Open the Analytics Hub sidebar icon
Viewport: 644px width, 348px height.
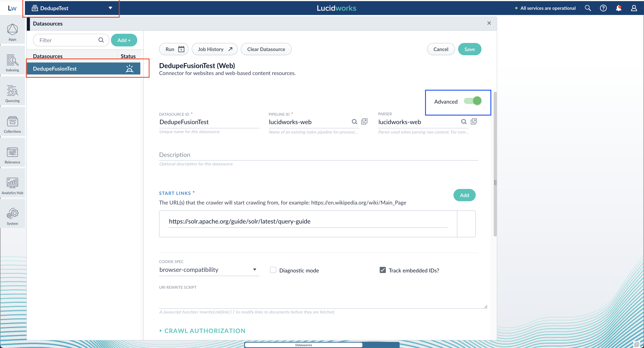coord(12,186)
